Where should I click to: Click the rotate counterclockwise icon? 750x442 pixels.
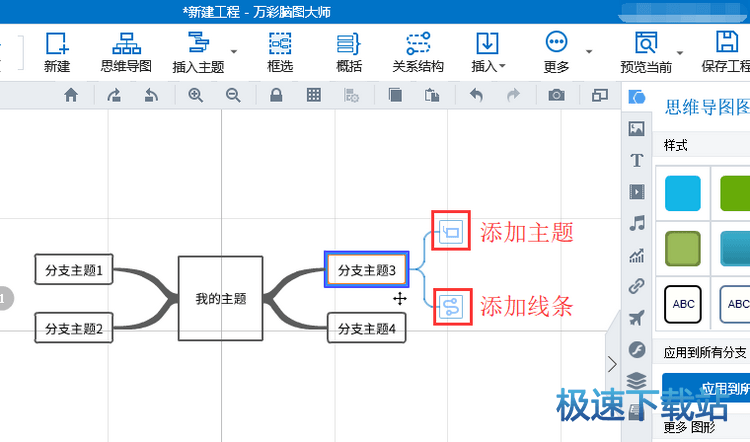pos(151,95)
